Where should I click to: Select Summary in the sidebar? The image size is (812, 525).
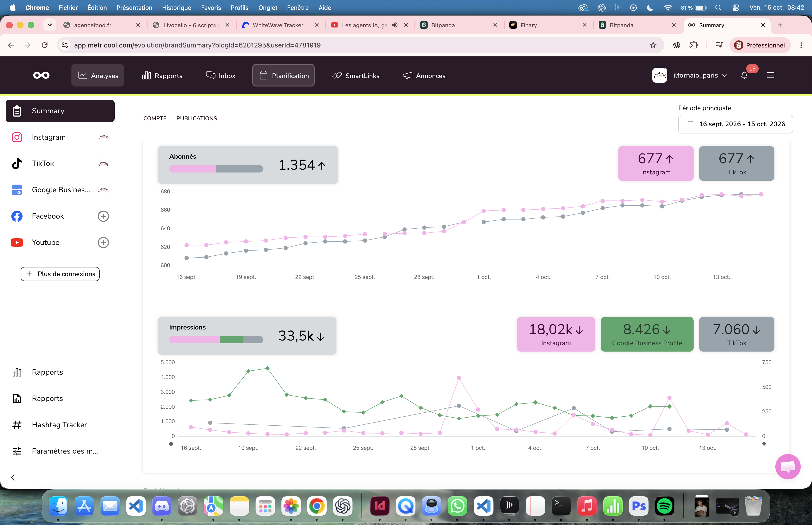click(60, 111)
